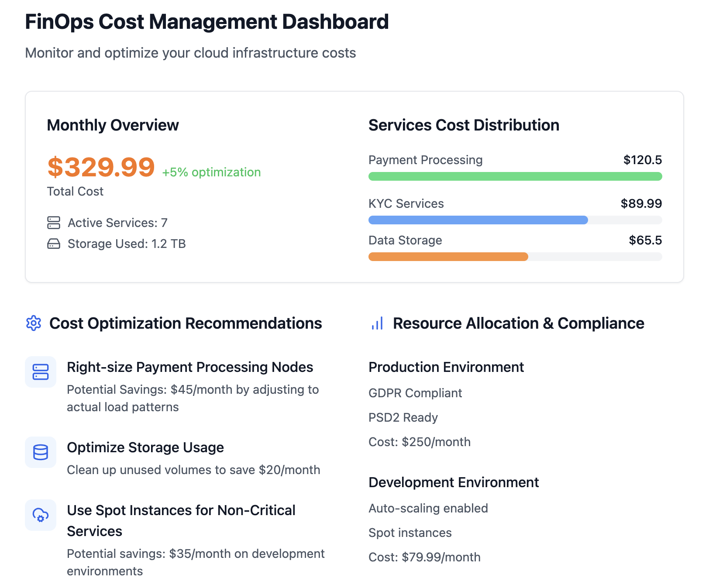Click the FinOps Cost Management Dashboard title
The width and height of the screenshot is (709, 588).
click(207, 22)
